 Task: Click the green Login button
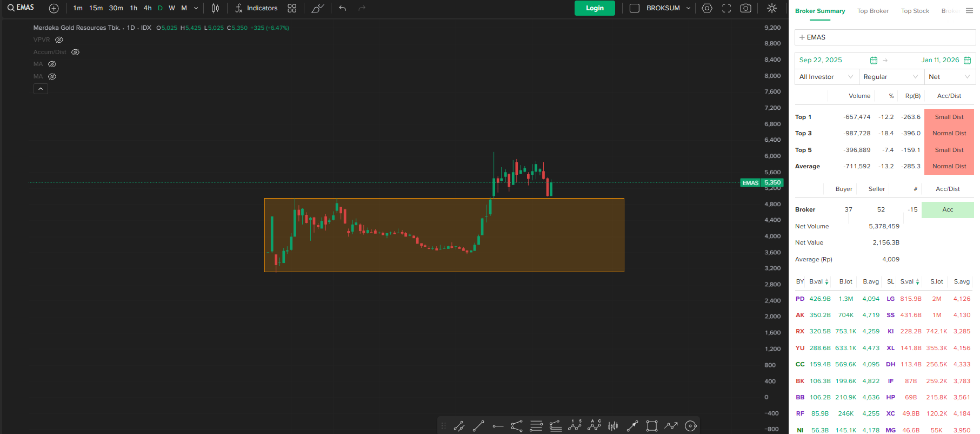point(595,8)
